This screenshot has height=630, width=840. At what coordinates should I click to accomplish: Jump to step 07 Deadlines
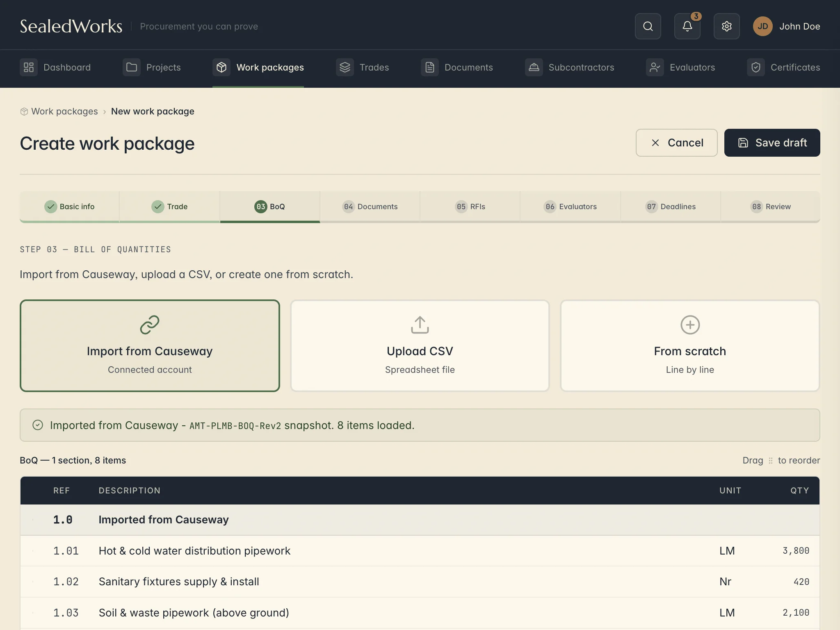tap(670, 207)
